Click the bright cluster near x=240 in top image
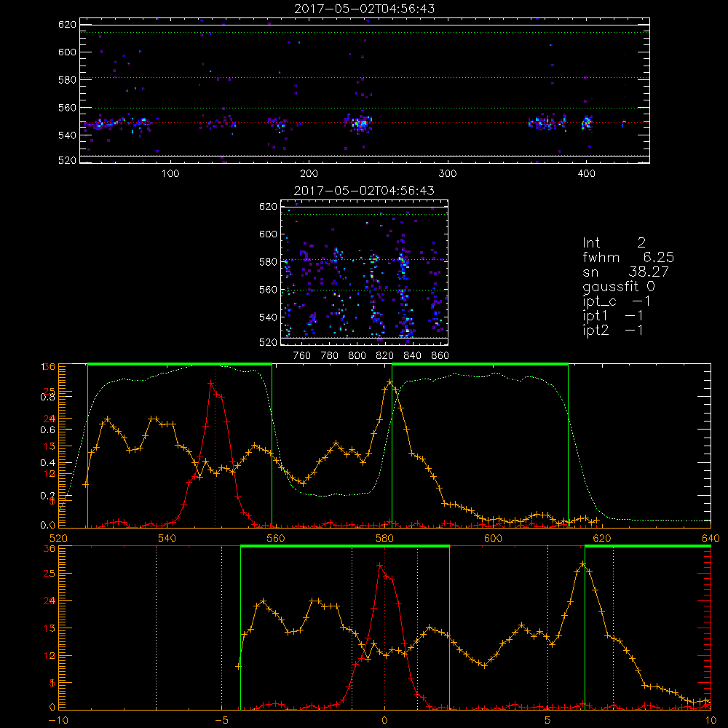Screen dimensions: 728x728 point(360,124)
